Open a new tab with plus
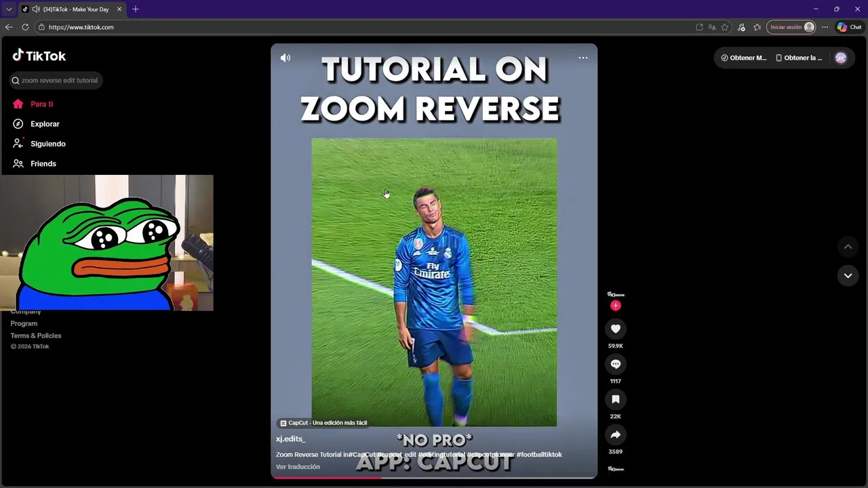Viewport: 868px width, 488px height. 136,9
